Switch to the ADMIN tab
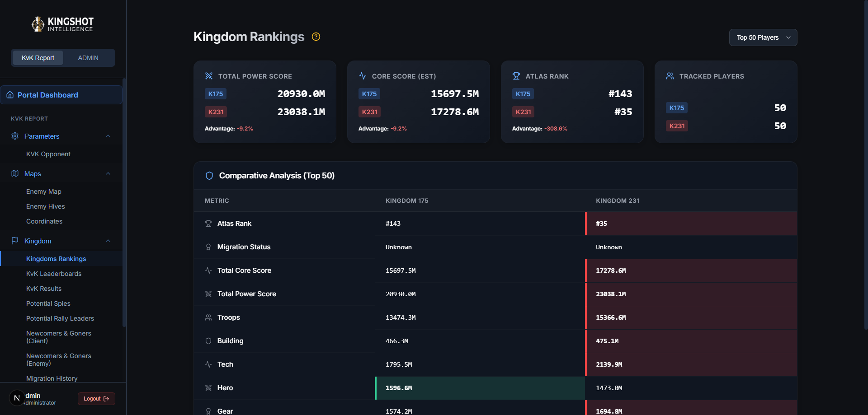Screen dimensions: 868x415 pyautogui.click(x=88, y=58)
